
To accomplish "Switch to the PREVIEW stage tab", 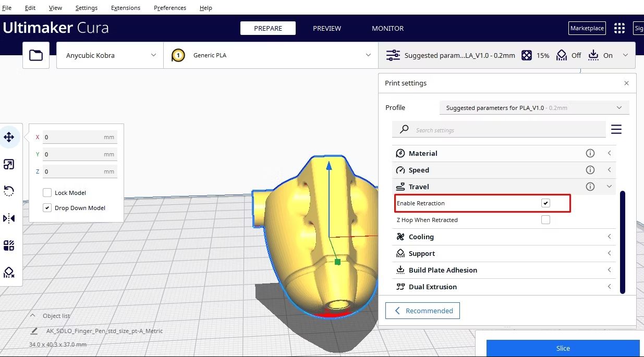I will coord(327,28).
